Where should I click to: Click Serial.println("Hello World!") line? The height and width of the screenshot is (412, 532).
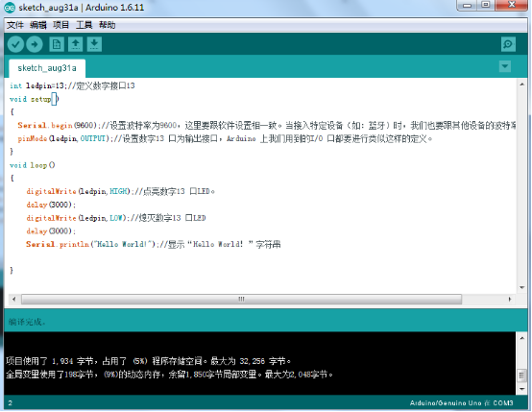pyautogui.click(x=154, y=244)
